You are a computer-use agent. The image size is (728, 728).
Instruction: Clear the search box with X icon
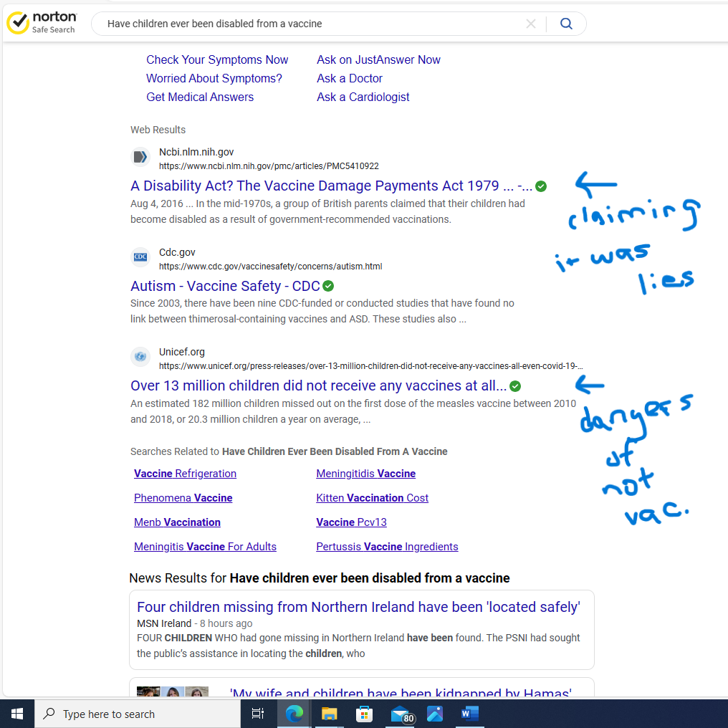(x=531, y=24)
